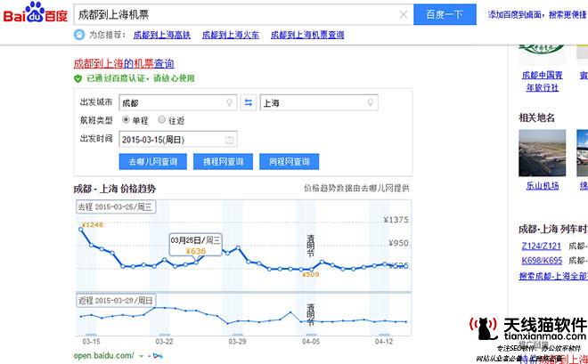Click the 相关地名 heading
Viewport: 588px width, 364px height.
pos(536,118)
